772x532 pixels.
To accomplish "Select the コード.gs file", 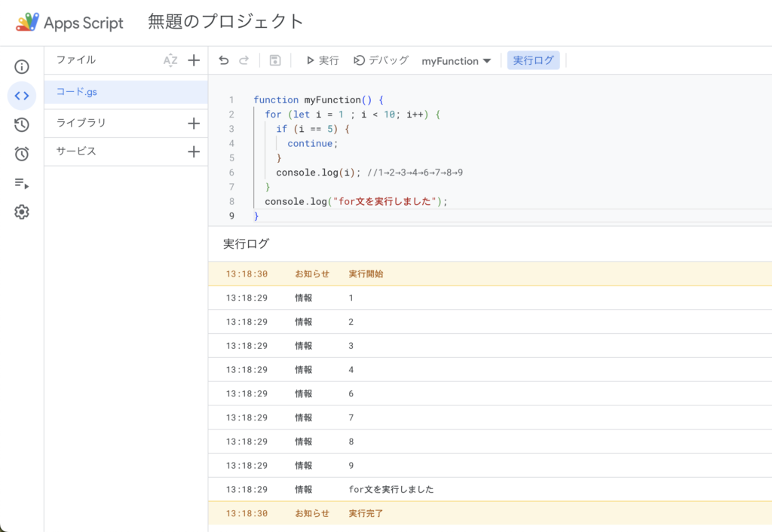I will 77,92.
